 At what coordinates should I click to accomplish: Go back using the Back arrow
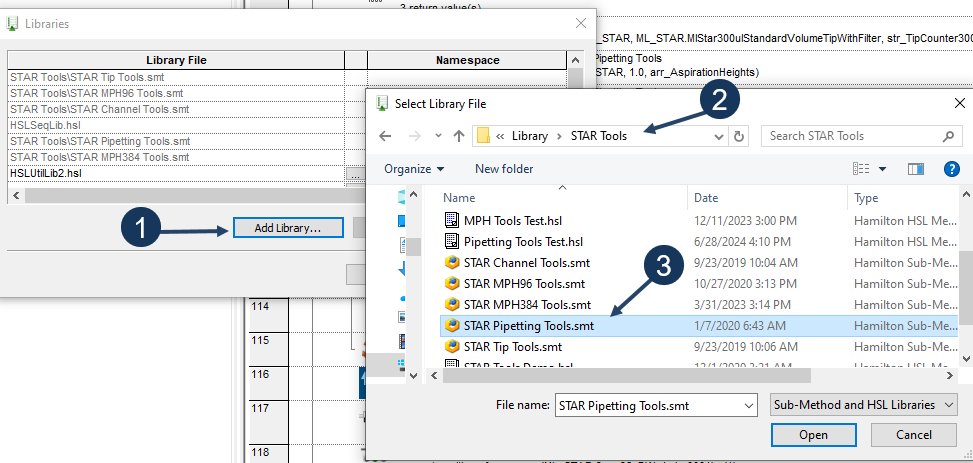tap(385, 136)
